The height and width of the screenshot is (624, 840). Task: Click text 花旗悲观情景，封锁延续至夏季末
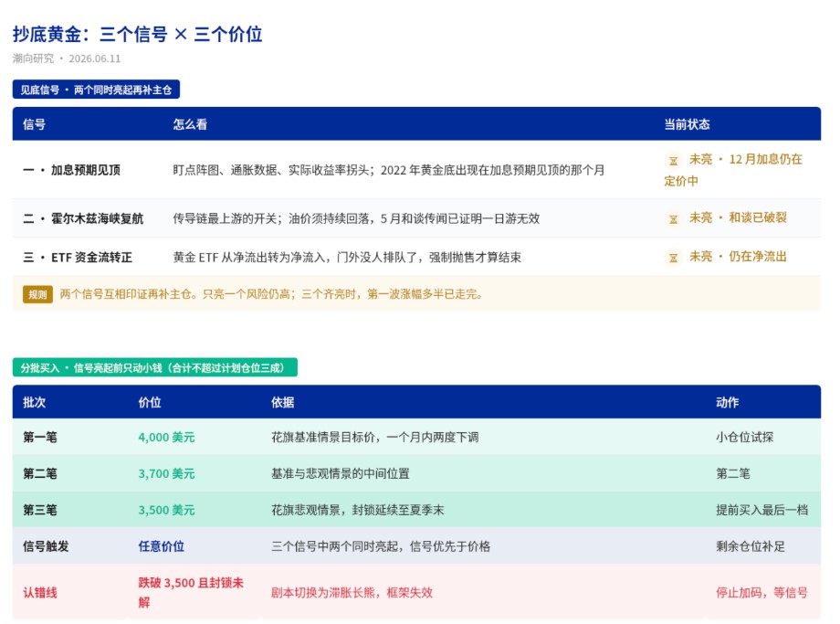coord(358,510)
